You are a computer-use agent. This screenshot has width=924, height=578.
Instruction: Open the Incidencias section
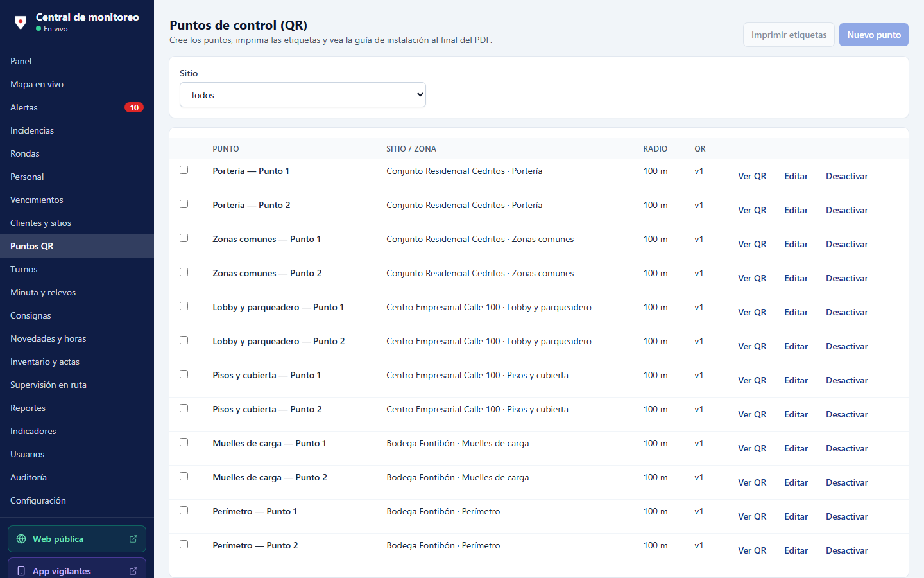[x=77, y=130]
